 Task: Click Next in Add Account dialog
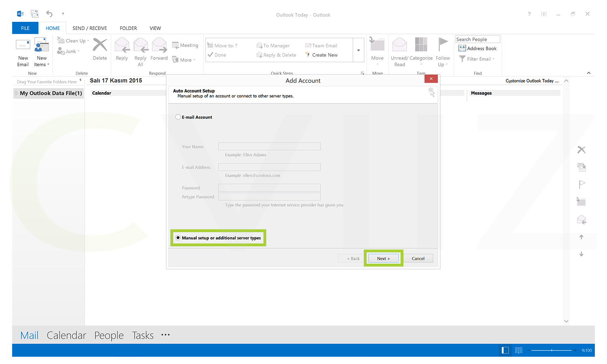[384, 258]
